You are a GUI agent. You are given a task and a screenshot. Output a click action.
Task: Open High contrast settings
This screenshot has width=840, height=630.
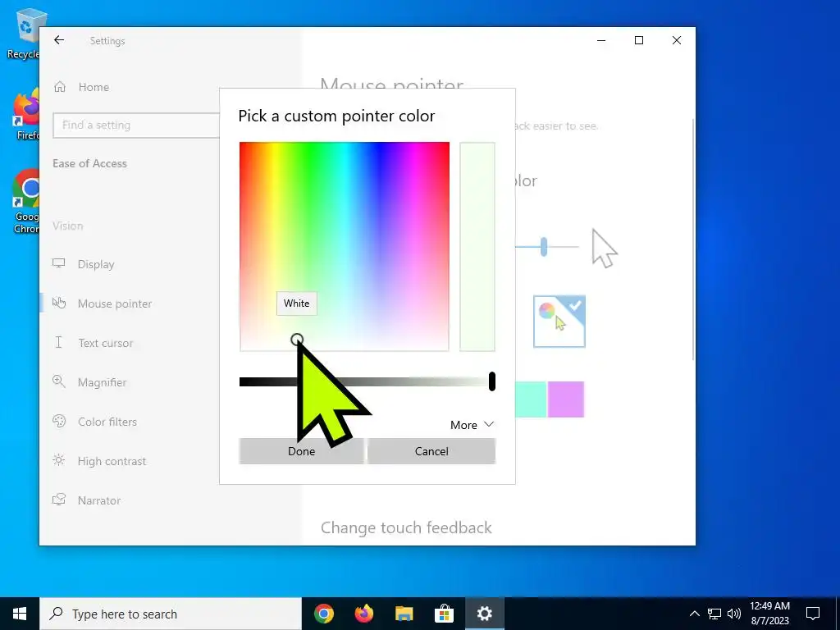112,461
